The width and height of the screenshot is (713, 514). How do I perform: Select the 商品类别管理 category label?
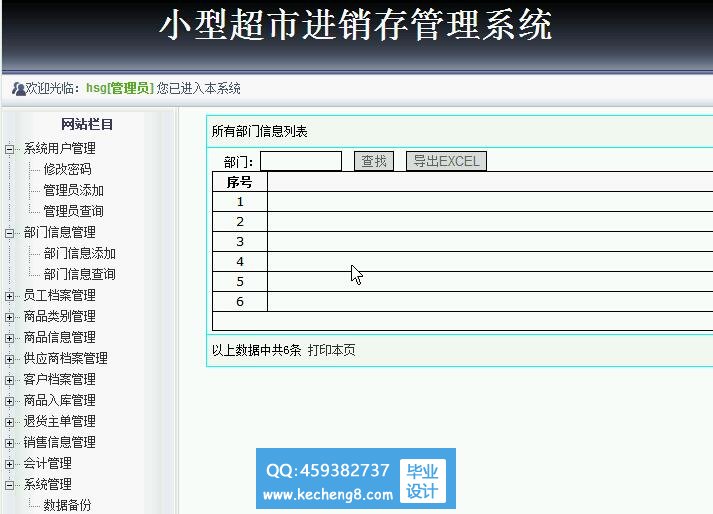tap(60, 317)
